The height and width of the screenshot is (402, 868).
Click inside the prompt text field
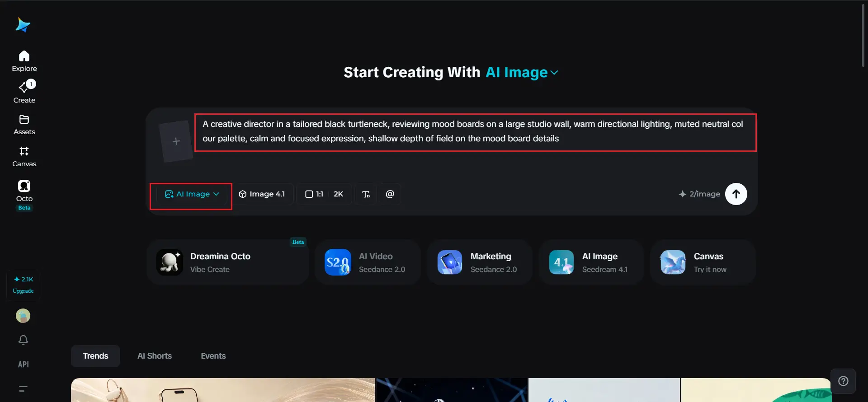pos(475,132)
